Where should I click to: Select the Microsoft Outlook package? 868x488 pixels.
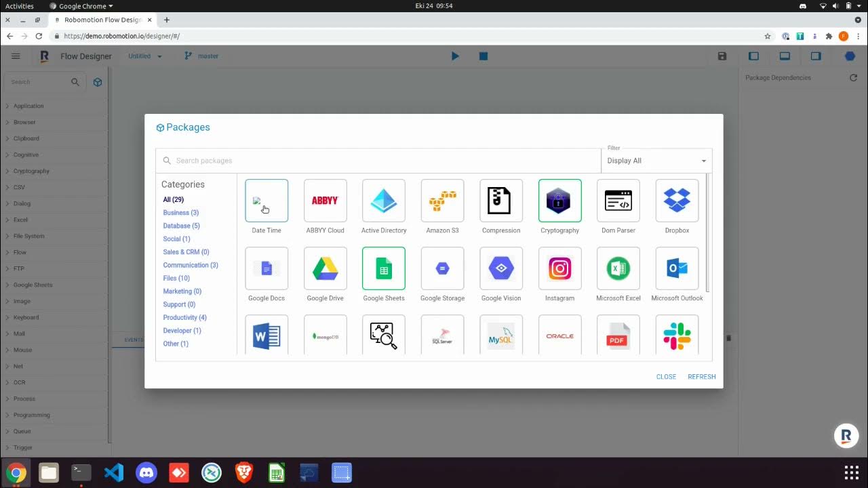(677, 268)
